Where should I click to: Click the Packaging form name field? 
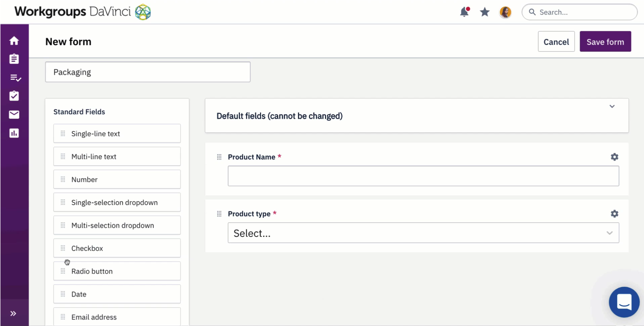[148, 72]
